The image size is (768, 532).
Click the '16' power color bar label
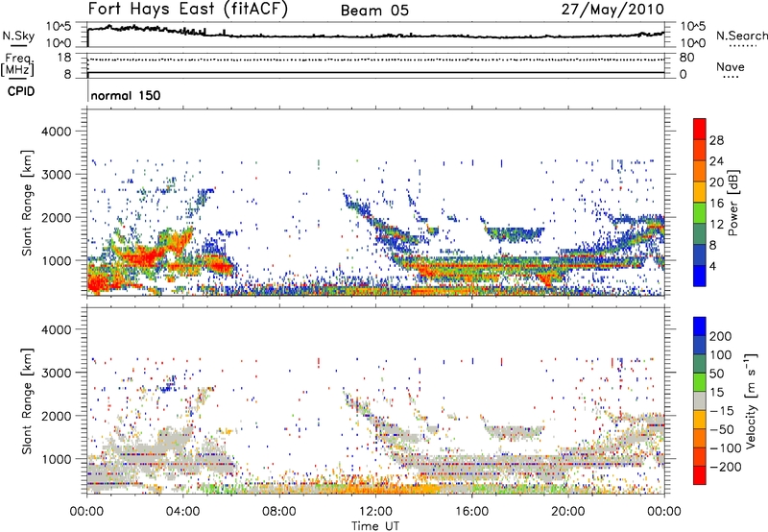click(716, 204)
